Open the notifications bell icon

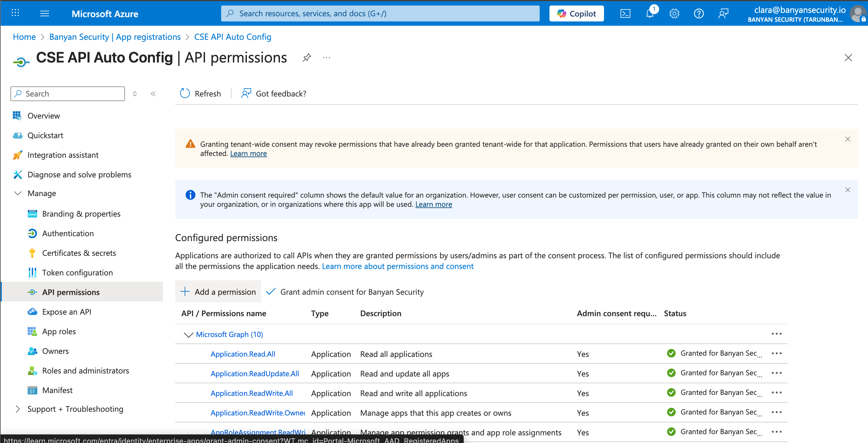point(650,13)
